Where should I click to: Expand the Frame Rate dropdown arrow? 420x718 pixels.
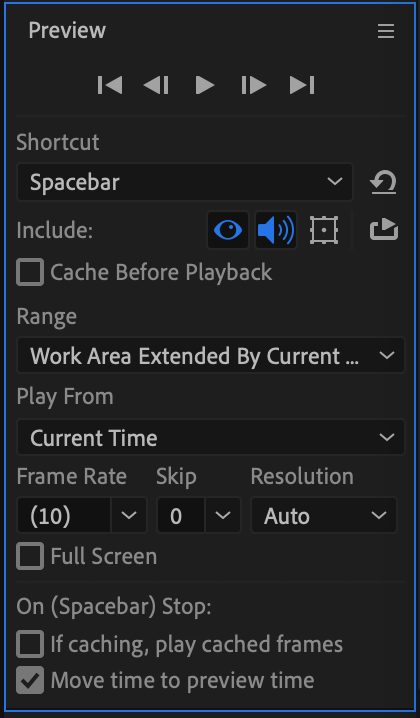(x=129, y=515)
